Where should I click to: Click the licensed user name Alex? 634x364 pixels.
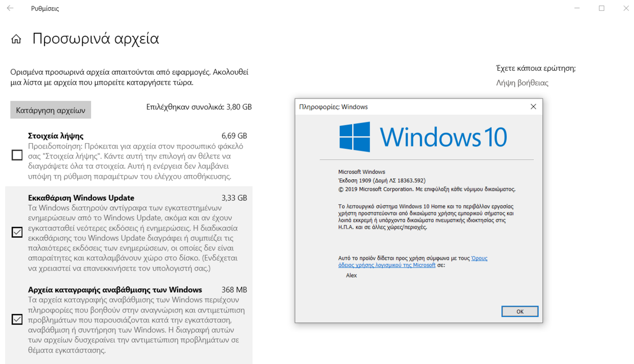tap(351, 275)
